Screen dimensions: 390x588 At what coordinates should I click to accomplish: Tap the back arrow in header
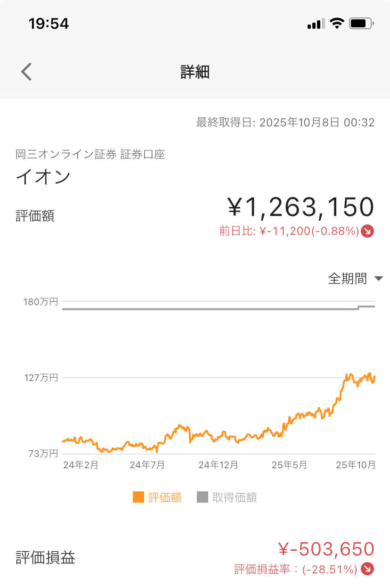(26, 72)
